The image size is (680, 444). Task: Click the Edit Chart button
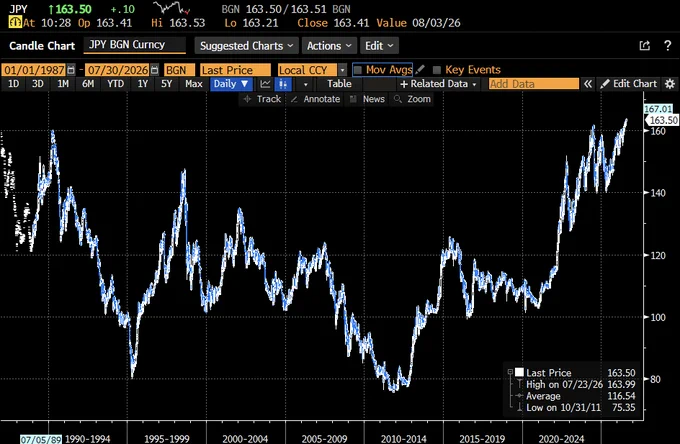coord(628,84)
